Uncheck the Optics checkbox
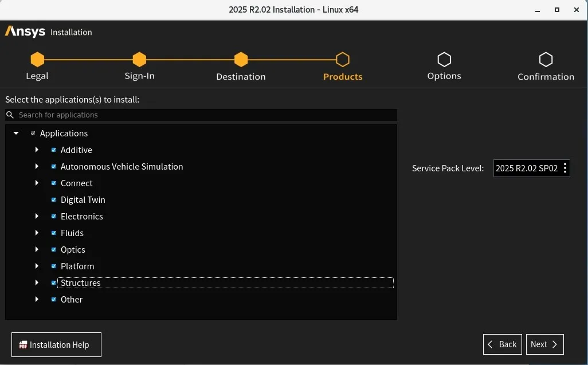 (54, 250)
